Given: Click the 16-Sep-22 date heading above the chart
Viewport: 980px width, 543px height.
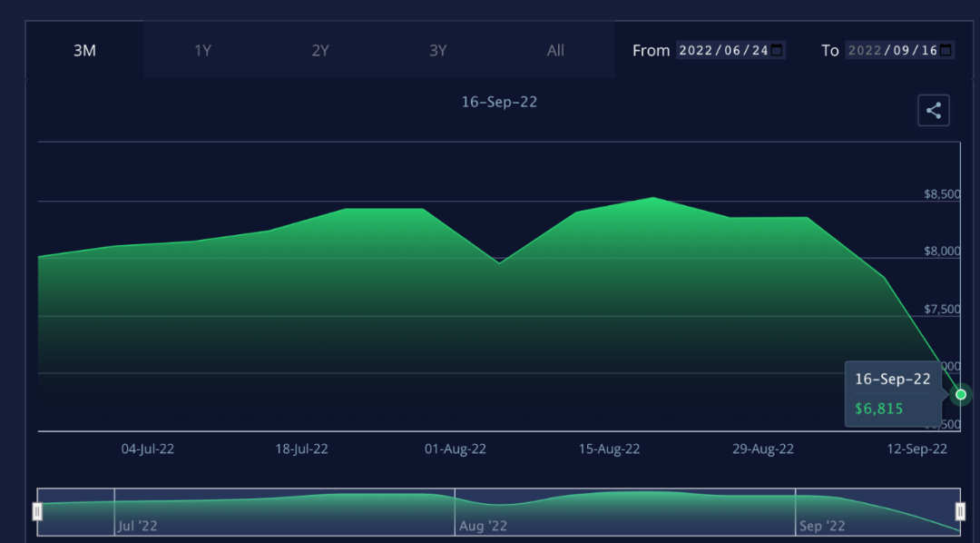Looking at the screenshot, I should point(499,102).
